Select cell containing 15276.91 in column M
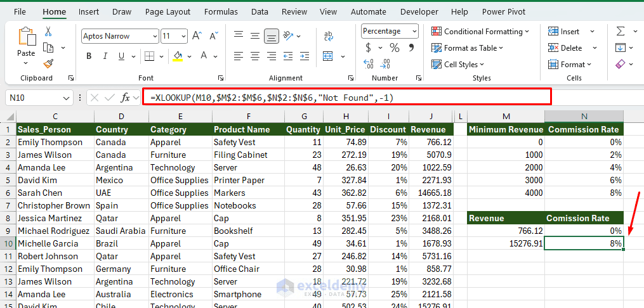 coord(506,243)
